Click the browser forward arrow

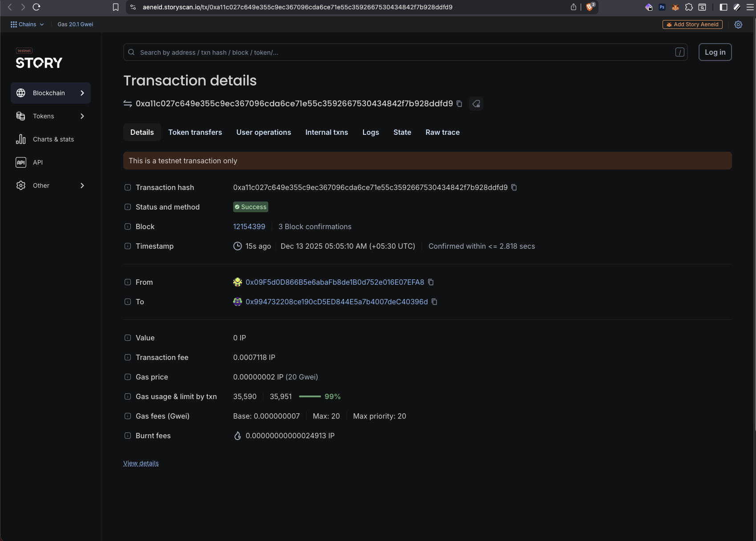click(23, 7)
